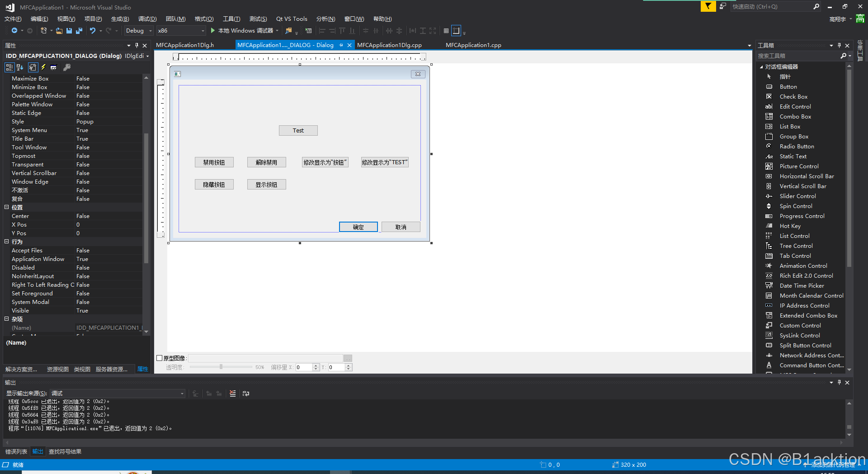Pick the Slider Control in toolbox
The width and height of the screenshot is (868, 474).
click(797, 196)
